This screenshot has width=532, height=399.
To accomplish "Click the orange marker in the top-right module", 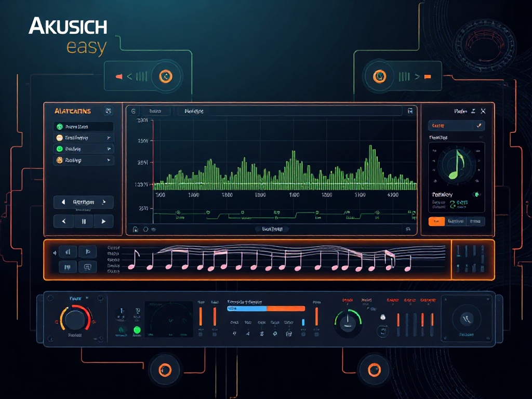I will tap(428, 77).
